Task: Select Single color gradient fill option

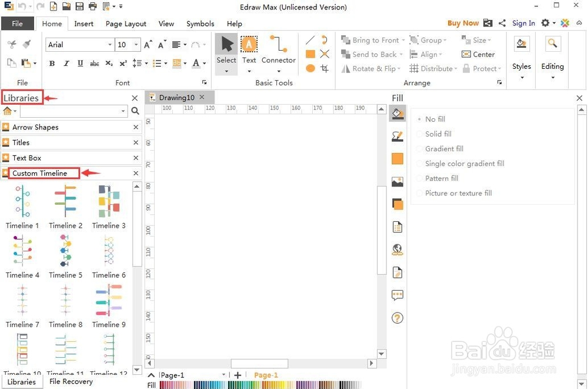Action: coord(460,164)
